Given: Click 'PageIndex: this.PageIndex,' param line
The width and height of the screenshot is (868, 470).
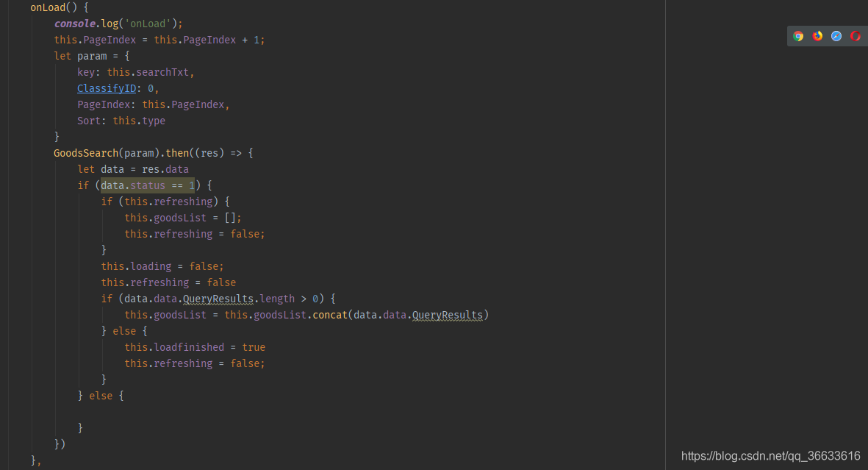Looking at the screenshot, I should point(154,104).
